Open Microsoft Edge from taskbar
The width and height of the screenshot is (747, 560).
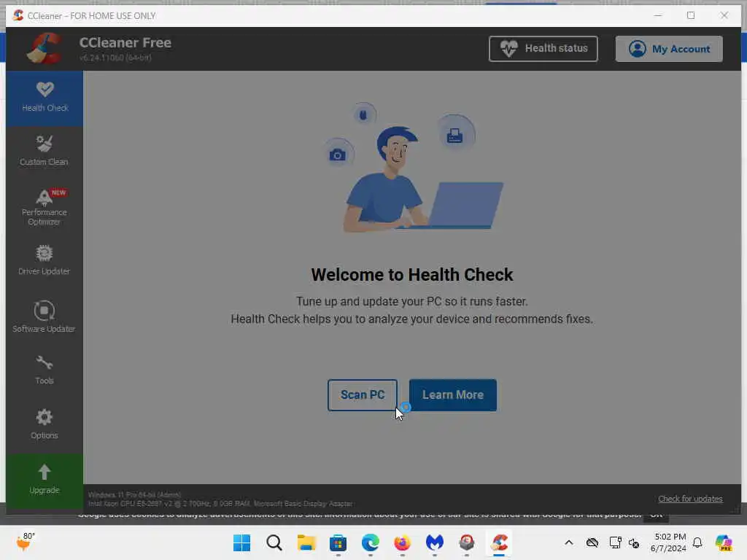[x=370, y=542]
